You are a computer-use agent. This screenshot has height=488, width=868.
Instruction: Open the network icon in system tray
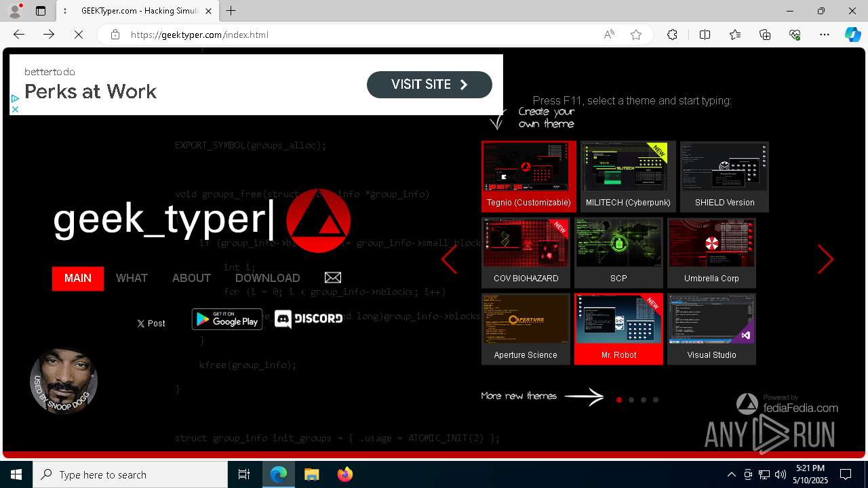[x=764, y=474]
